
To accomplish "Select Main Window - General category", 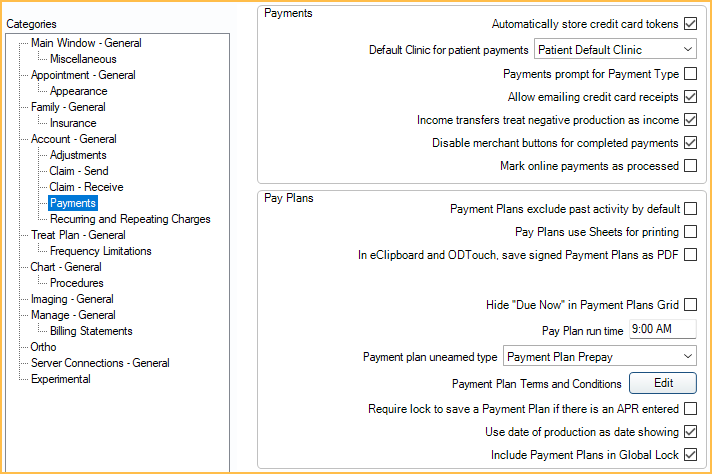I will click(x=86, y=43).
